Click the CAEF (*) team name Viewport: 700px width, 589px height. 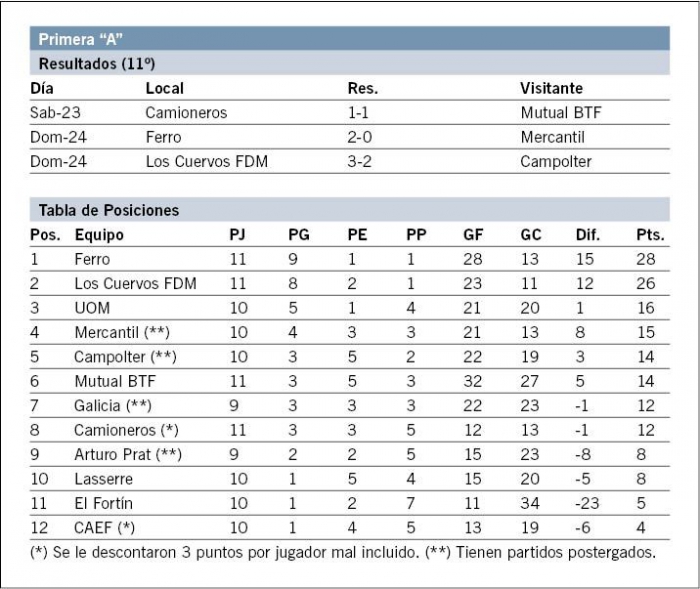click(104, 528)
